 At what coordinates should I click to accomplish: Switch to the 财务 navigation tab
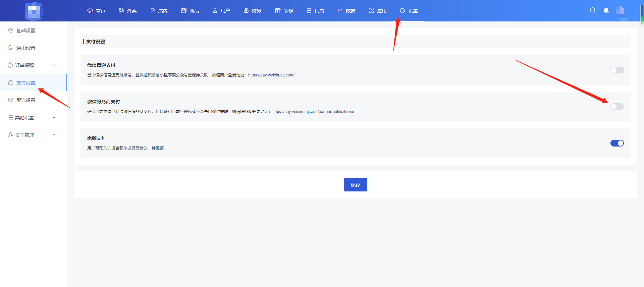click(252, 11)
